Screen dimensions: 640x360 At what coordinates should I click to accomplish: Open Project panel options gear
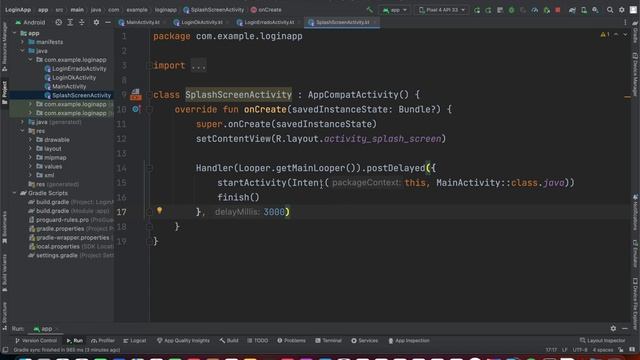(96, 22)
